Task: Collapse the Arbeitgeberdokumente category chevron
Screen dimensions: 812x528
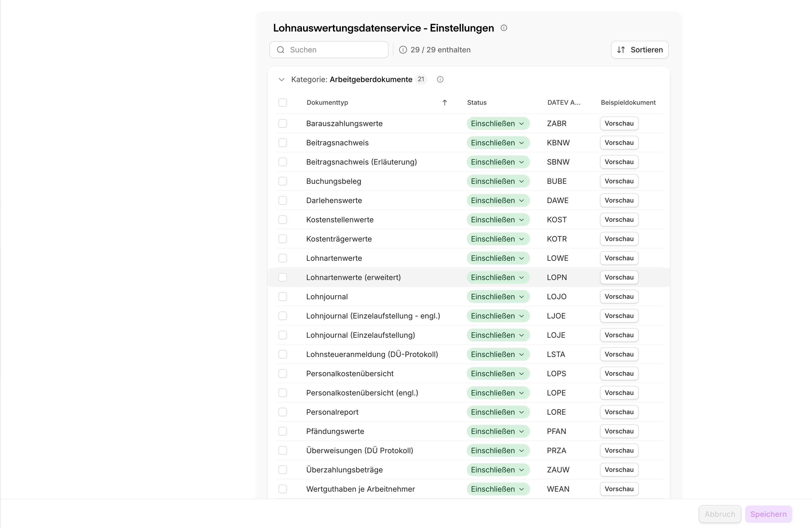Action: click(281, 79)
